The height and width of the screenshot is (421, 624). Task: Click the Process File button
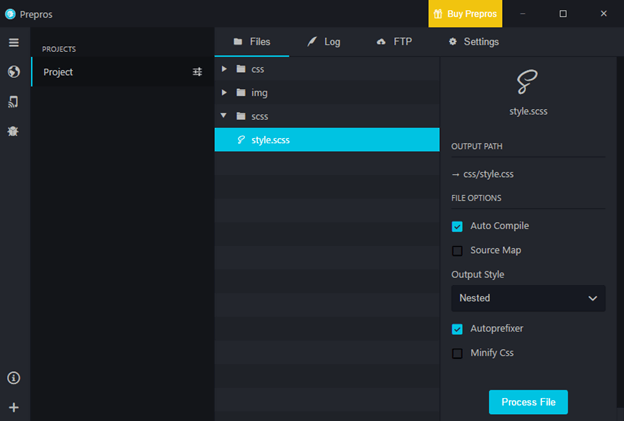coord(528,402)
